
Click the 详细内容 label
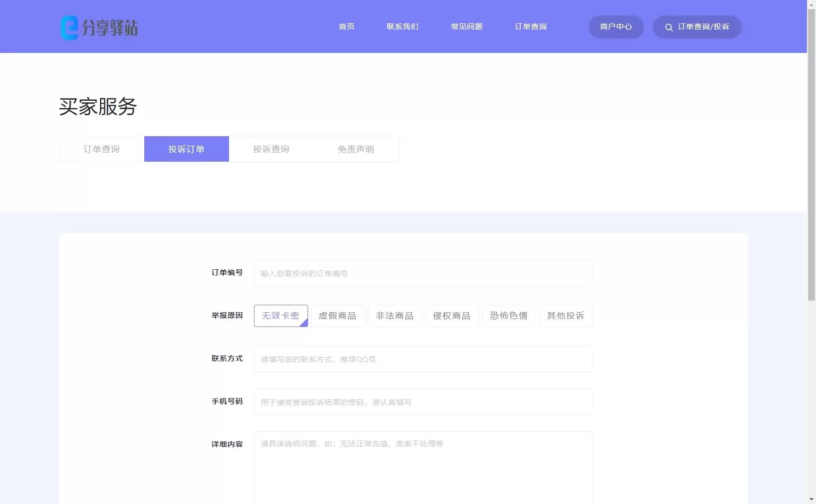coord(227,444)
